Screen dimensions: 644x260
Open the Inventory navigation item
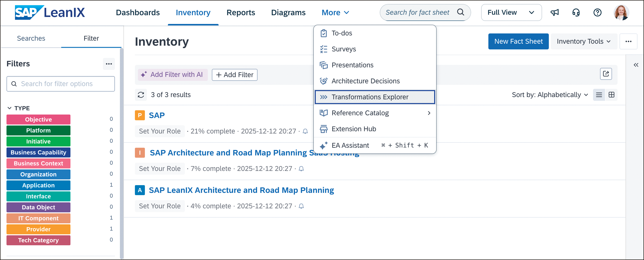click(193, 12)
